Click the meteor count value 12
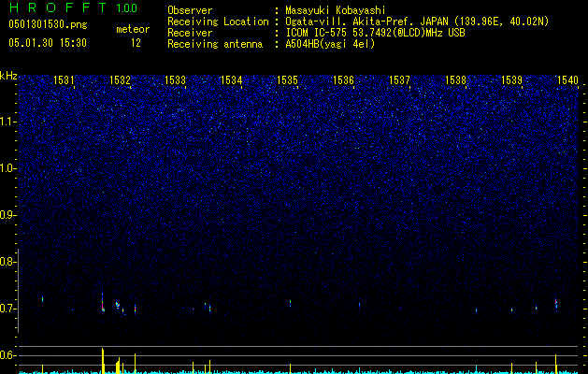Viewport: 588px width, 374px height. pyautogui.click(x=136, y=43)
